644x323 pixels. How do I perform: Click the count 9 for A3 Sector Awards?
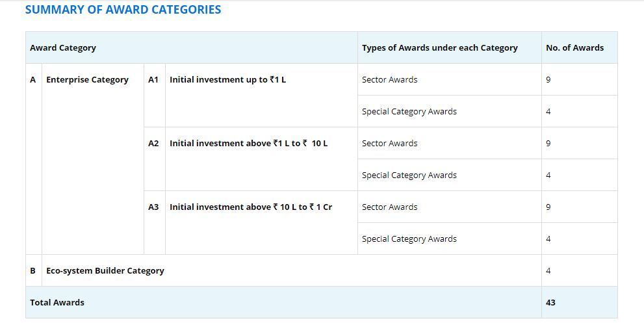[x=548, y=207]
